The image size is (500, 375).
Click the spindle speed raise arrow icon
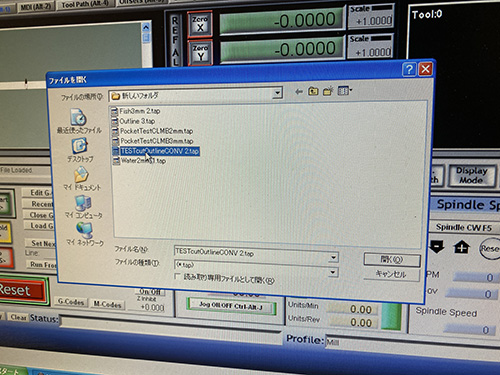[461, 247]
